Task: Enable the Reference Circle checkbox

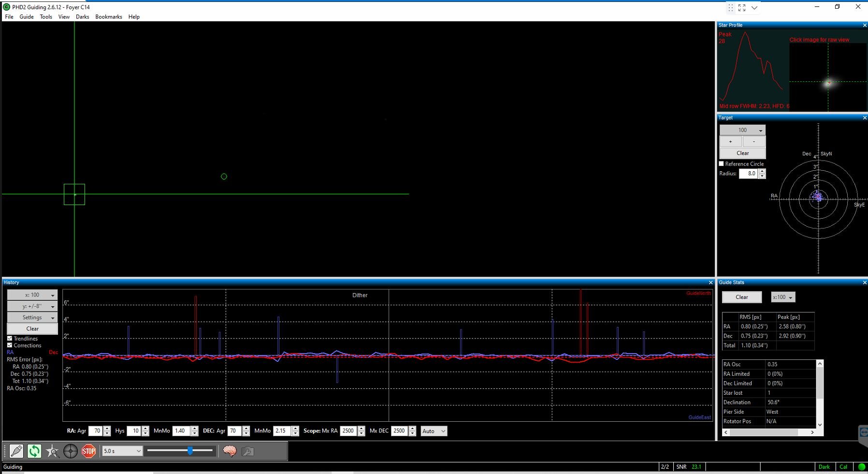Action: 722,164
